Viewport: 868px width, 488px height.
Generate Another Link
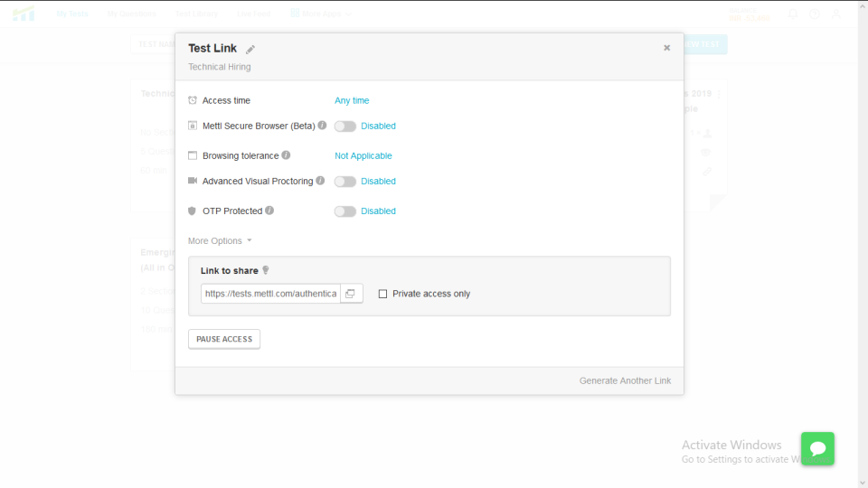(x=625, y=380)
